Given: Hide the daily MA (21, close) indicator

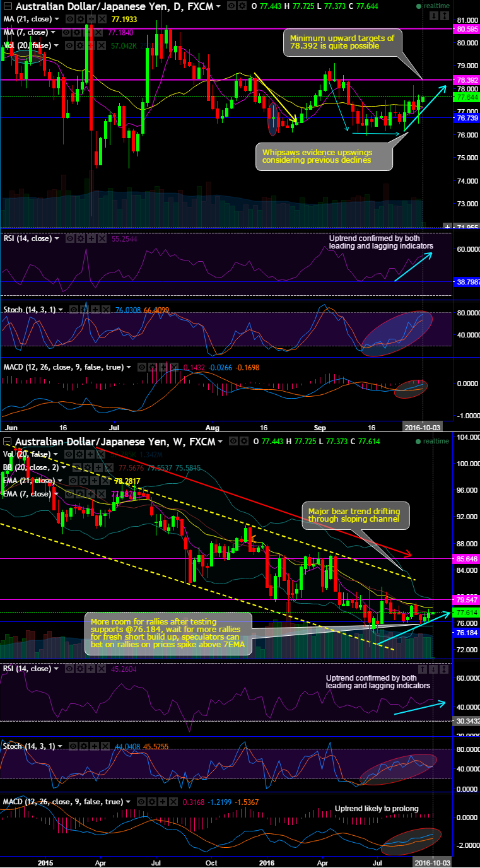Looking at the screenshot, I should point(71,19).
